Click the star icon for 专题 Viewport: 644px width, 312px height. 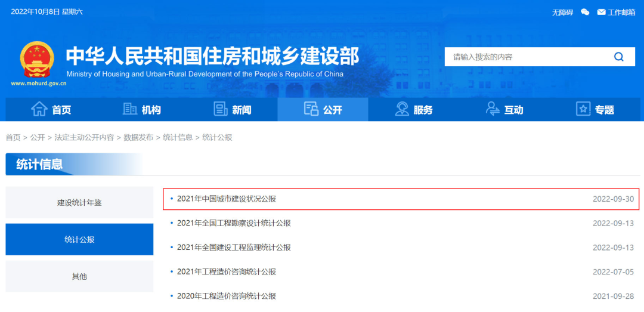[583, 109]
